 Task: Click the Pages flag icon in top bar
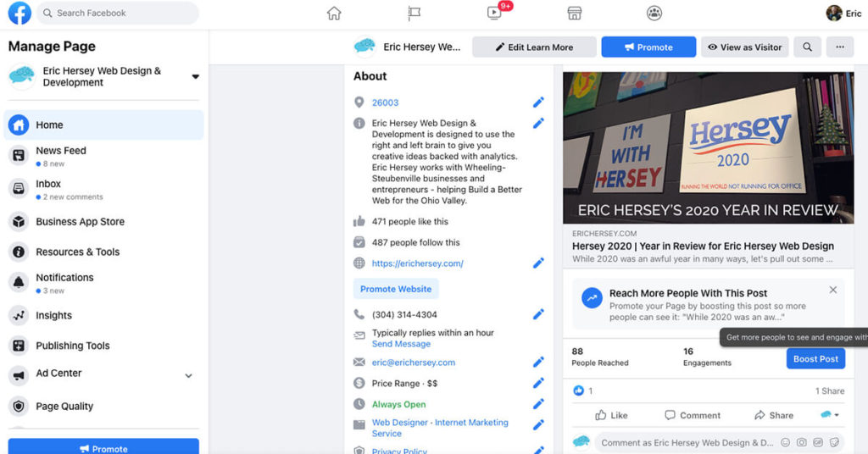pyautogui.click(x=414, y=13)
